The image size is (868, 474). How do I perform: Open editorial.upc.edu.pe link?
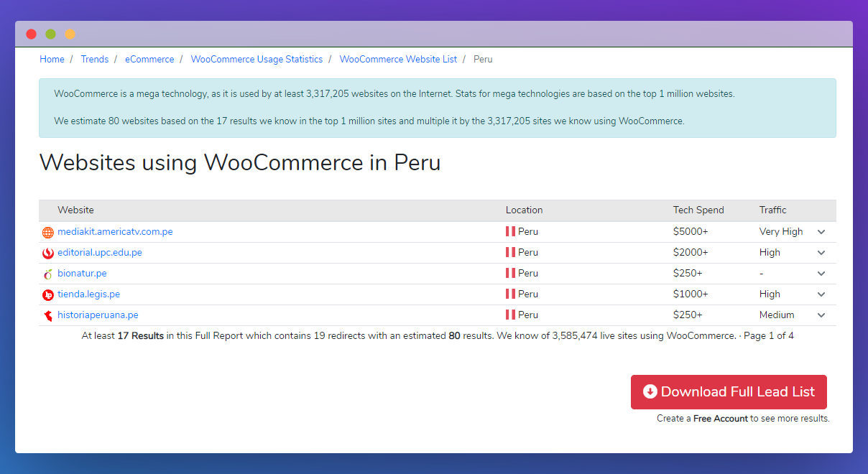tap(100, 252)
